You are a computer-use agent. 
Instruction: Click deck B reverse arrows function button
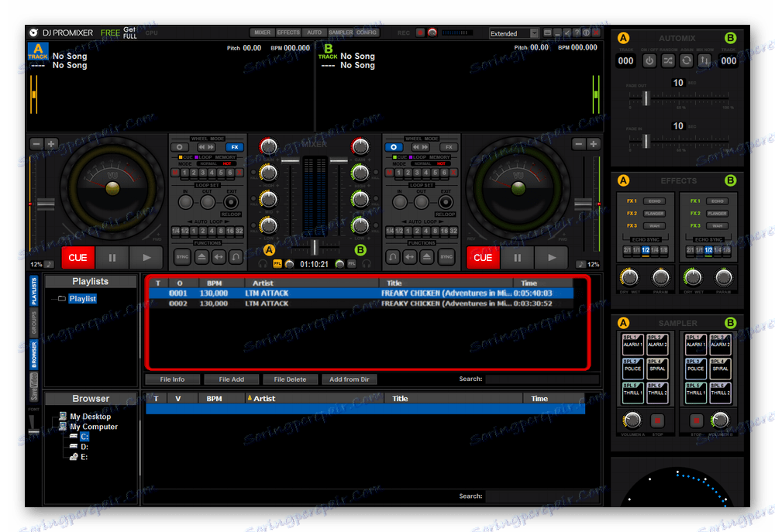(x=409, y=257)
